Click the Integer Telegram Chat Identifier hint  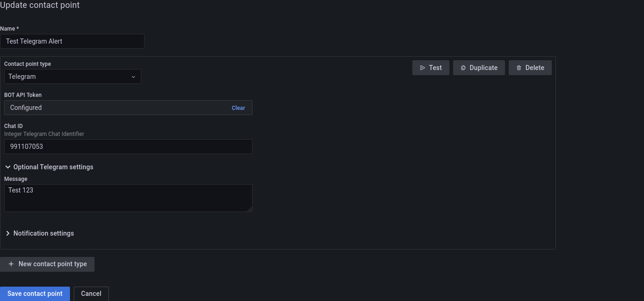pos(44,134)
